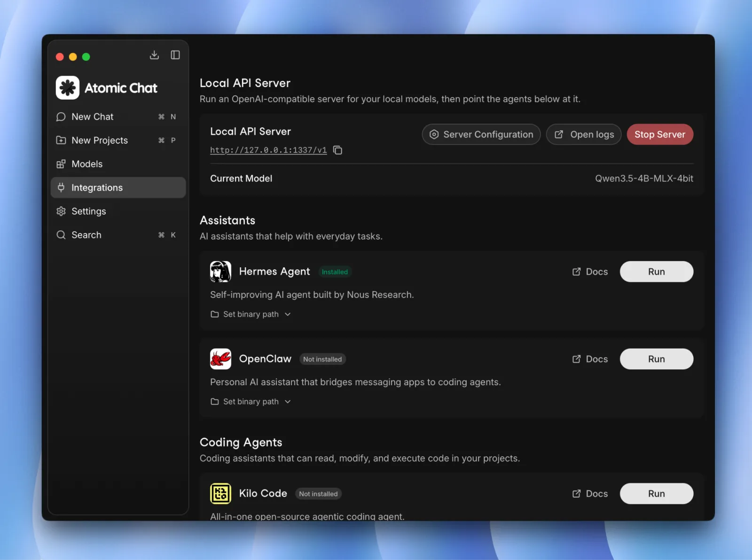Select Integrations in sidebar

click(118, 187)
